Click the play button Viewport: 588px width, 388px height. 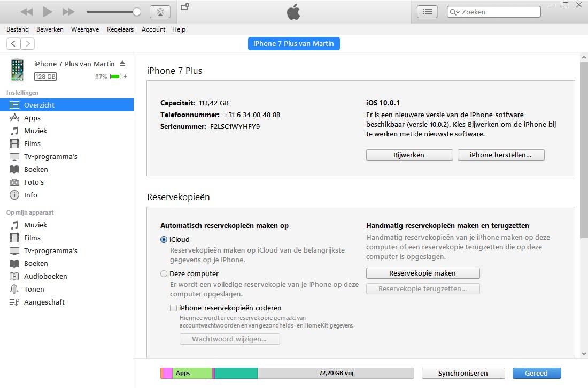pos(48,12)
